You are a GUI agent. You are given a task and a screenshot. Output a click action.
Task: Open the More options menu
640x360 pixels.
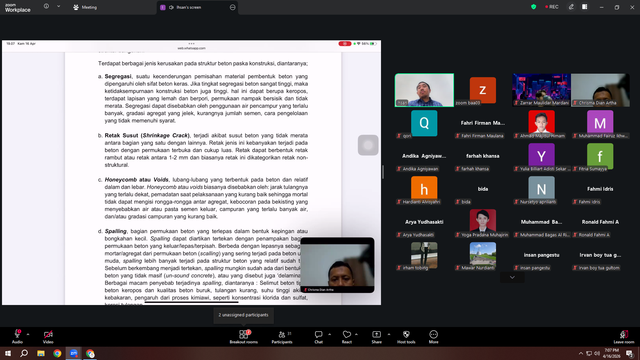pos(433,336)
